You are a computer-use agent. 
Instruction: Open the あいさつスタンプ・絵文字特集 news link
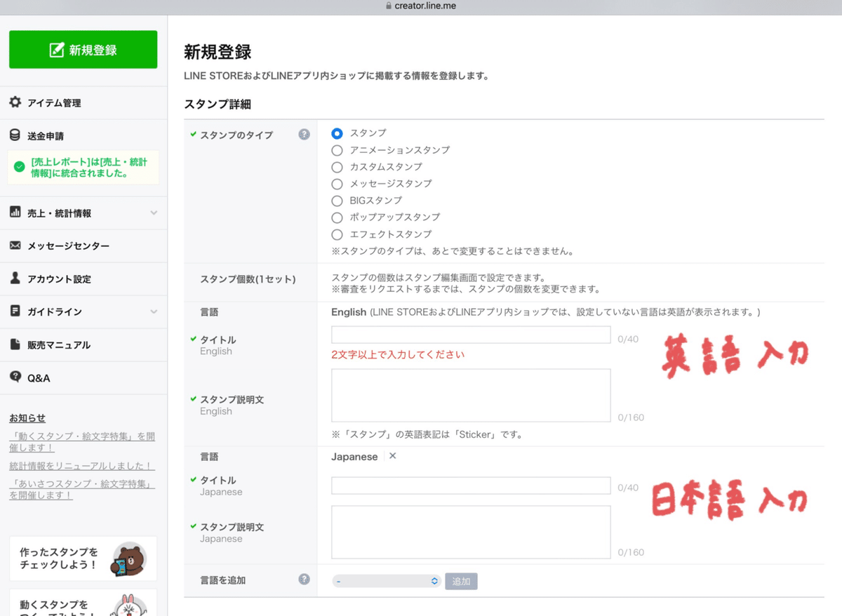click(82, 490)
